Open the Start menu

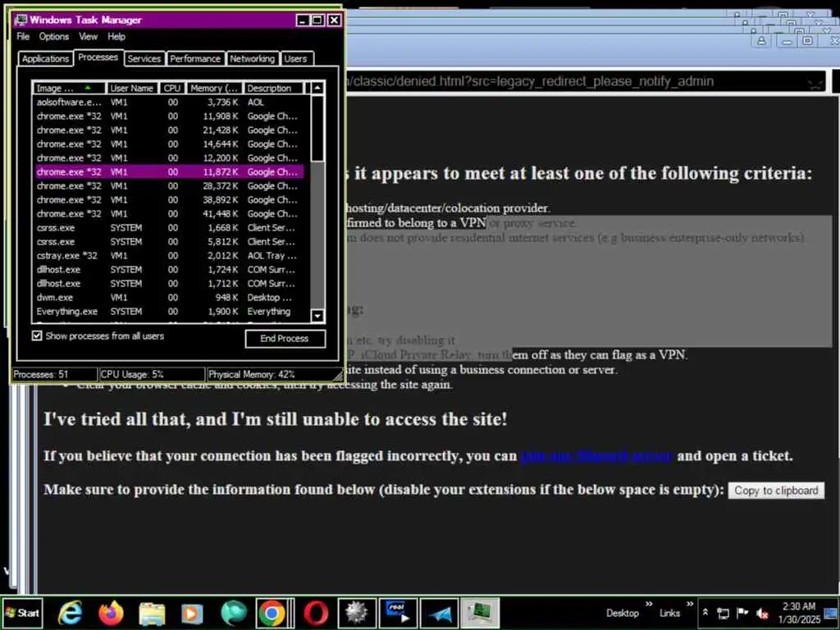tap(22, 613)
